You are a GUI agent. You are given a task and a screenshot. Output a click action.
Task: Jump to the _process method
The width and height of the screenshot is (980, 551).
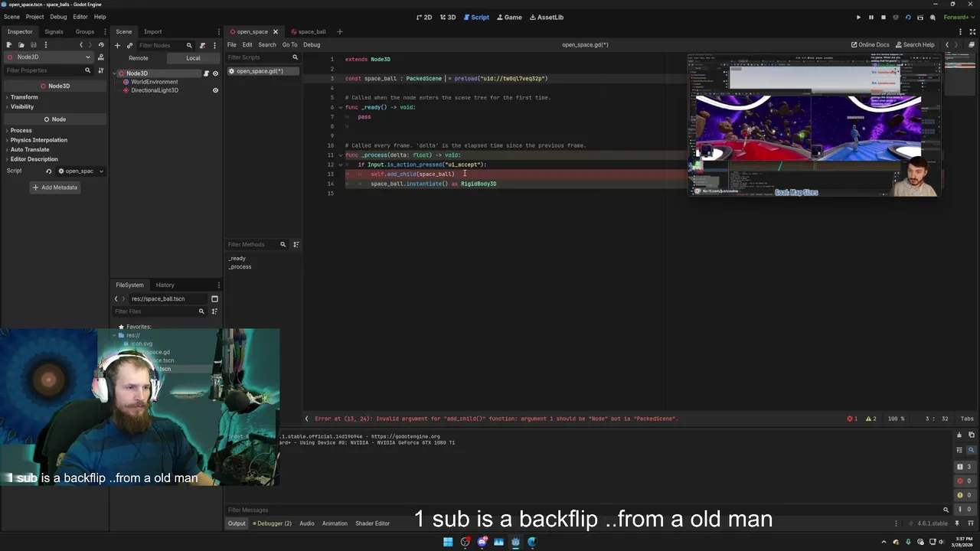tap(240, 267)
